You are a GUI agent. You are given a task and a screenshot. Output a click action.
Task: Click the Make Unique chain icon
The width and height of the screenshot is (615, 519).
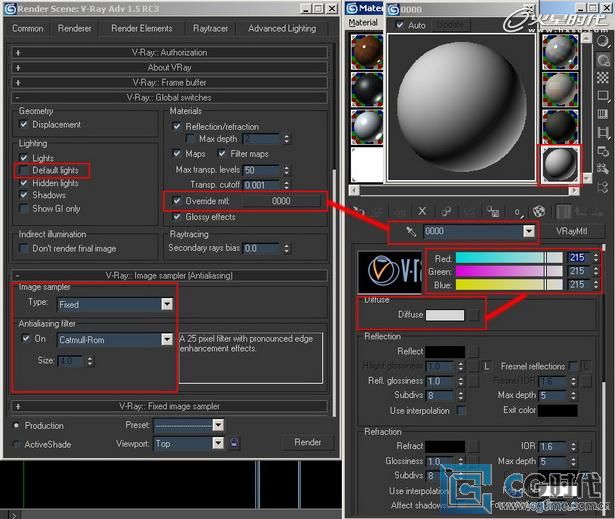coord(446,211)
